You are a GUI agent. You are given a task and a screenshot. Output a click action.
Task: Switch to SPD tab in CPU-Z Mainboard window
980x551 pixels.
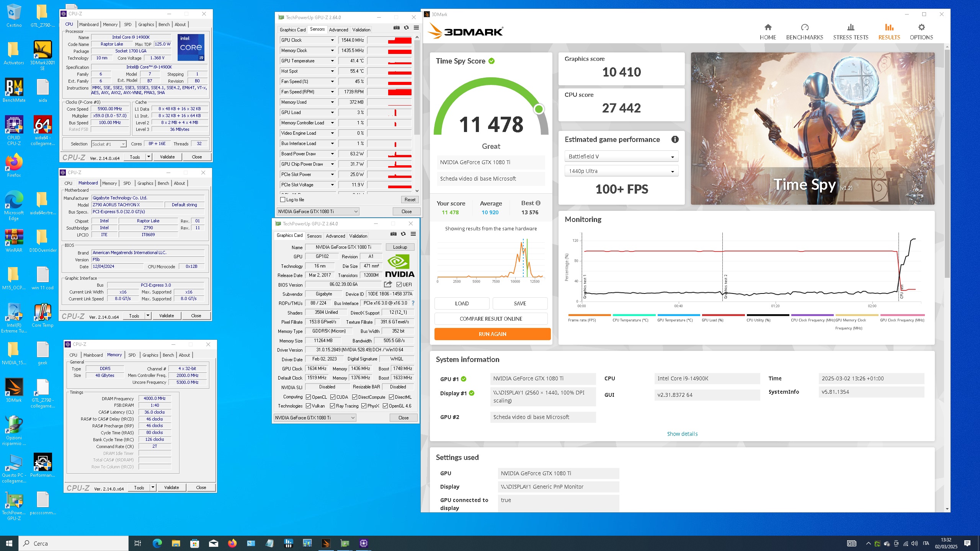click(127, 183)
